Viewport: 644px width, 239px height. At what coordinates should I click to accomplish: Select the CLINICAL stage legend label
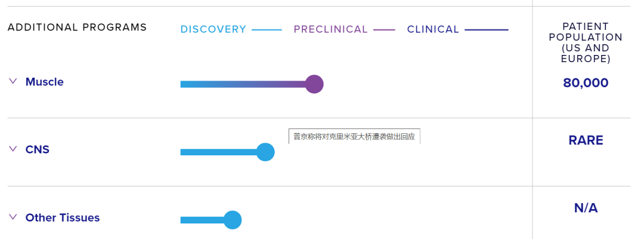coord(433,29)
